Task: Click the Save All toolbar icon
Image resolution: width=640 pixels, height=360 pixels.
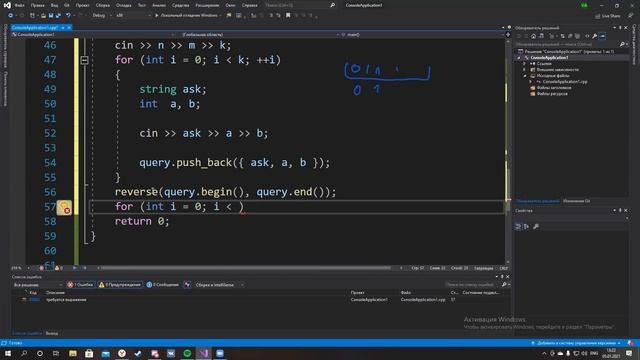Action: [x=58, y=16]
